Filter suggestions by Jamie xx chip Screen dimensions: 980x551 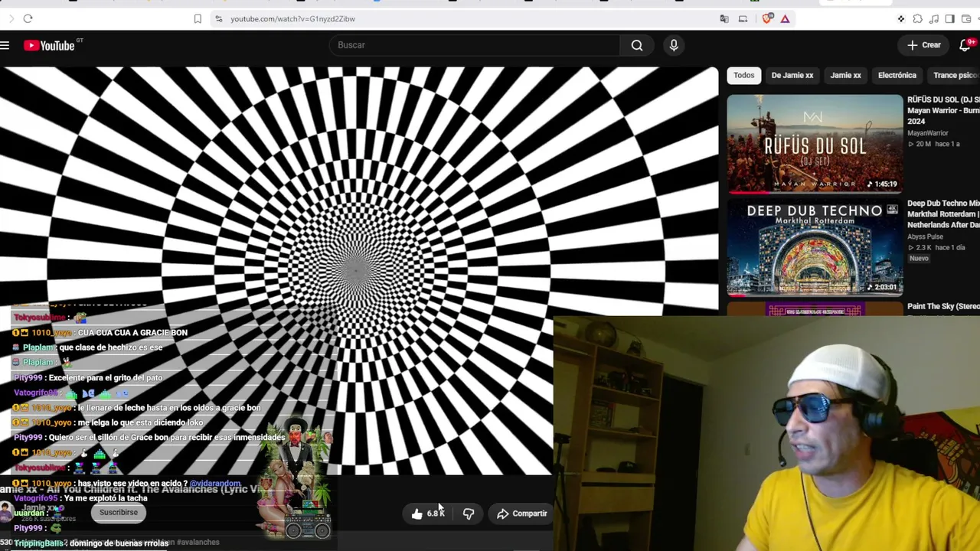click(846, 75)
